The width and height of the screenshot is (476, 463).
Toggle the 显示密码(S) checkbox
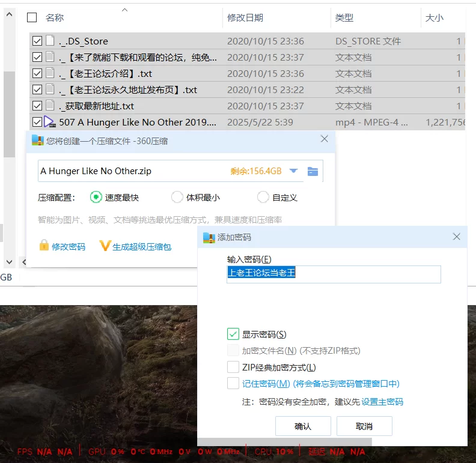click(x=233, y=334)
